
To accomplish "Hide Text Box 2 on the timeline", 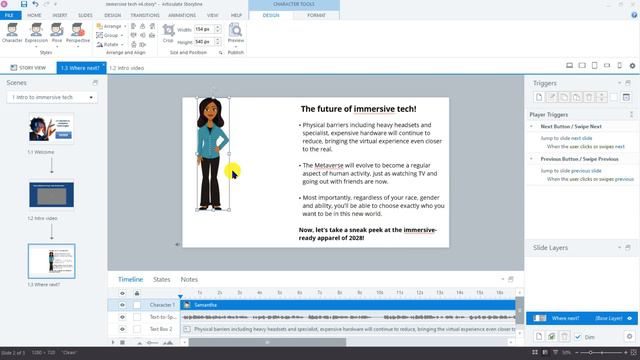I will click(x=122, y=329).
